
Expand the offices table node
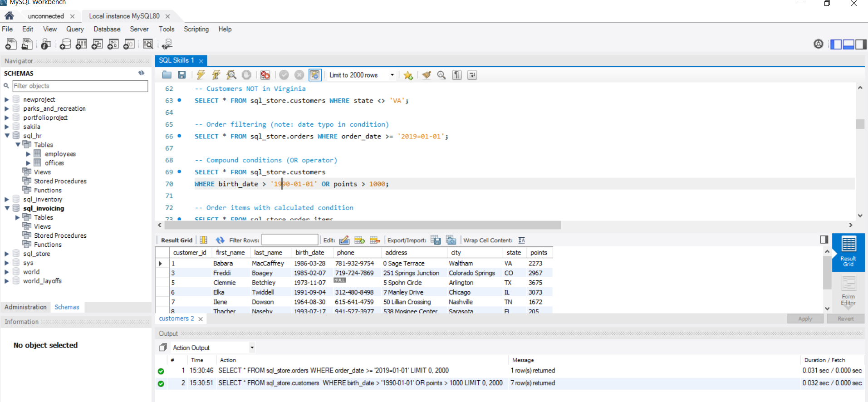point(28,163)
